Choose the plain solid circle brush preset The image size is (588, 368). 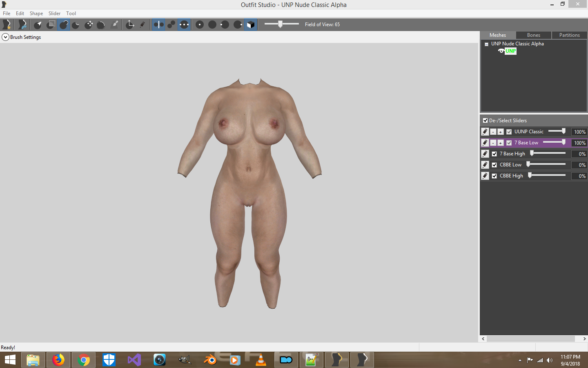coord(212,25)
